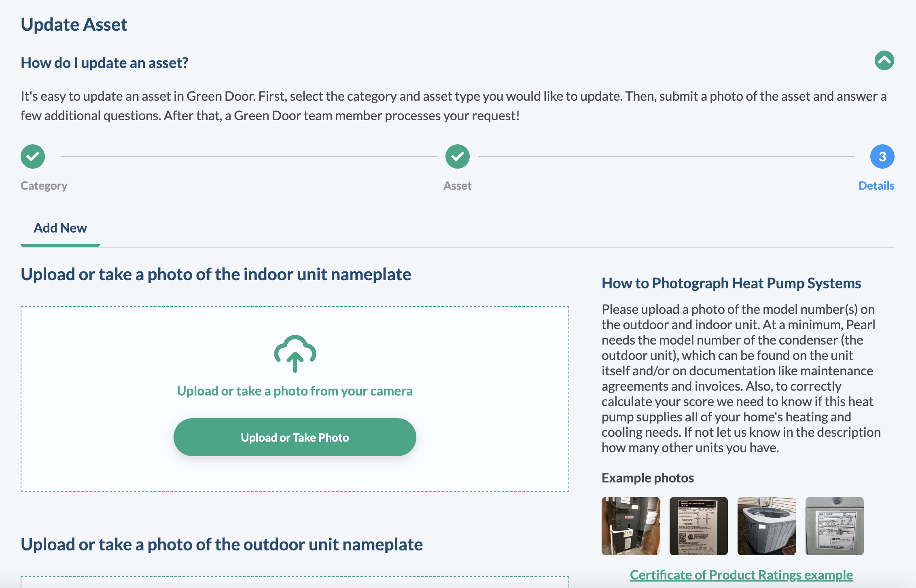Image resolution: width=916 pixels, height=588 pixels.
Task: Click the fourth example photo thumbnail
Action: (x=835, y=526)
